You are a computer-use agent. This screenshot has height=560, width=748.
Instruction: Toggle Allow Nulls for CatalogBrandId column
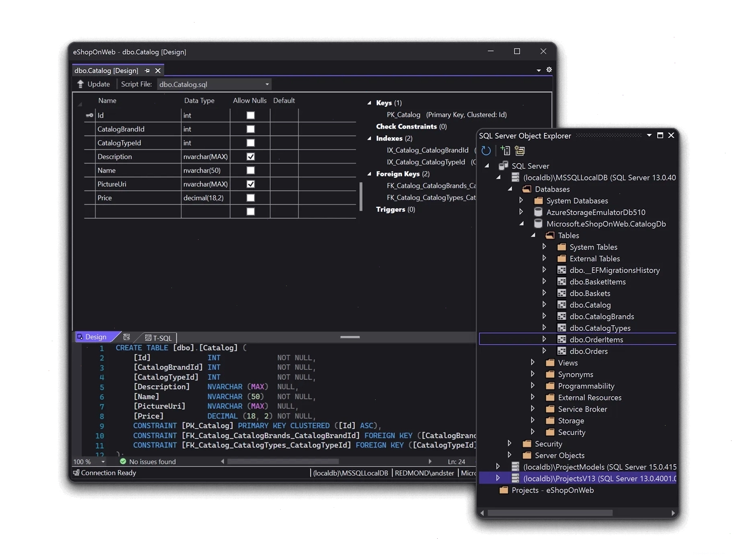(x=250, y=129)
